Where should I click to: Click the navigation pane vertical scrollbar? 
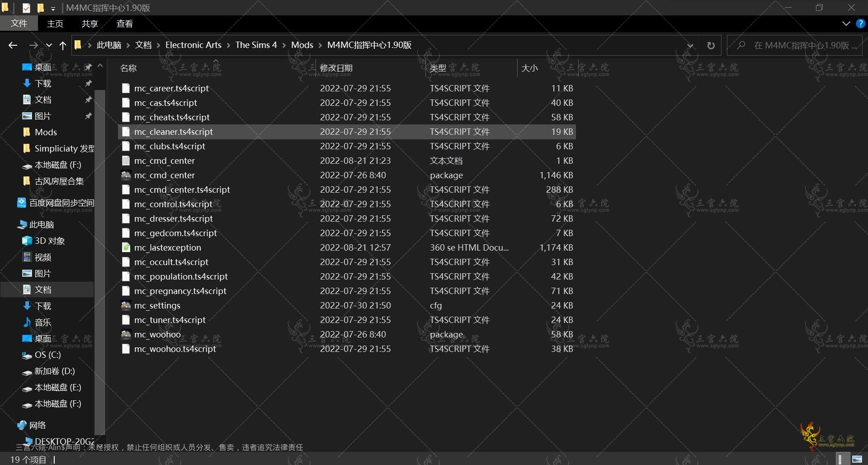click(x=100, y=262)
